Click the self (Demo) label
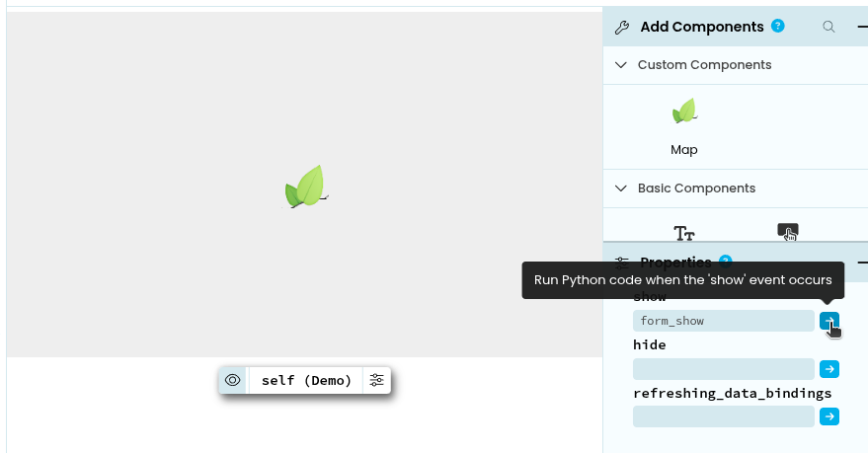868x453 pixels. 306,380
